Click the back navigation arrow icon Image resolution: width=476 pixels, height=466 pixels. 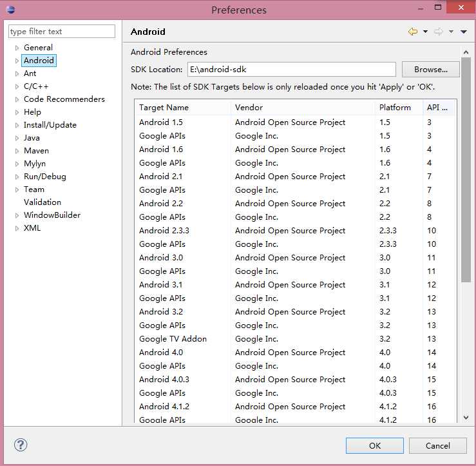(413, 32)
